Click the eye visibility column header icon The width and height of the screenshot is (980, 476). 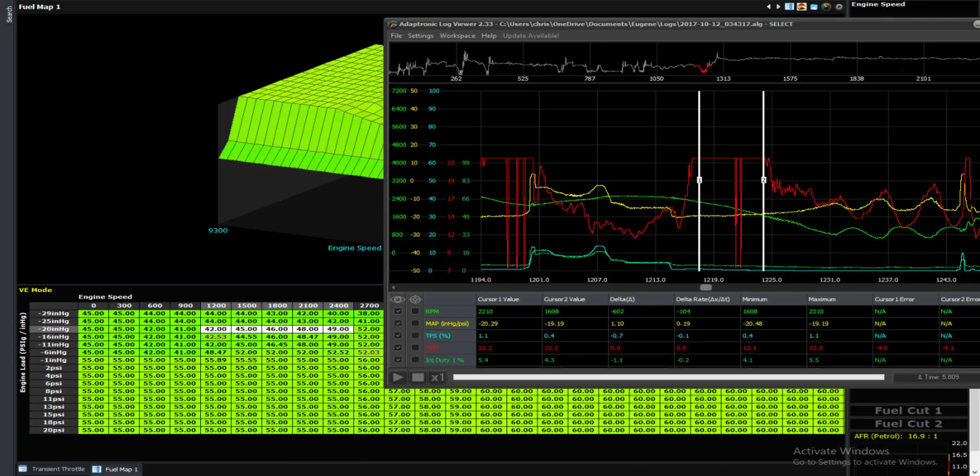click(x=398, y=299)
